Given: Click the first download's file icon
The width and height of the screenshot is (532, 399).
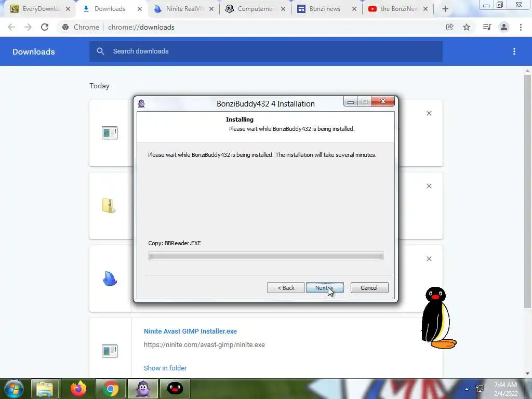Looking at the screenshot, I should [x=110, y=132].
